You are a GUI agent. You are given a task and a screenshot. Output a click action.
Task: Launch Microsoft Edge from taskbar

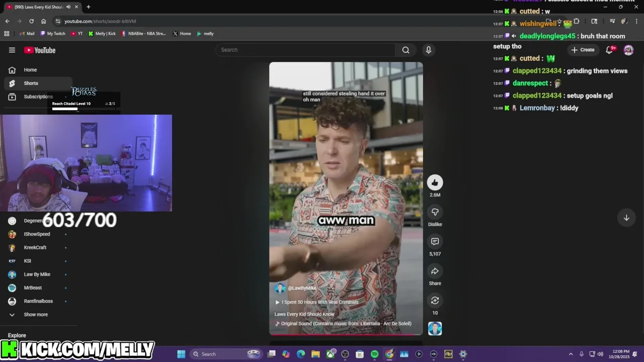click(301, 354)
